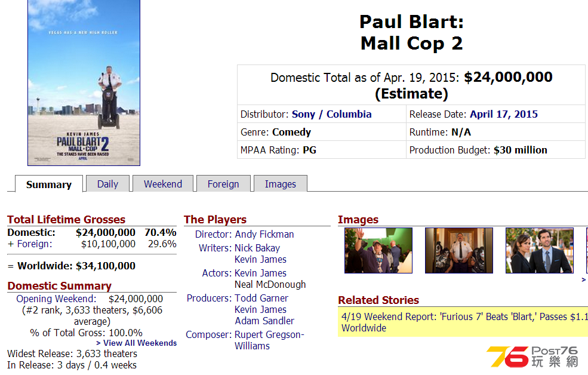Viewport: 588px width, 375px height.
Task: Click the Opening Weekend link
Action: pyautogui.click(x=56, y=299)
